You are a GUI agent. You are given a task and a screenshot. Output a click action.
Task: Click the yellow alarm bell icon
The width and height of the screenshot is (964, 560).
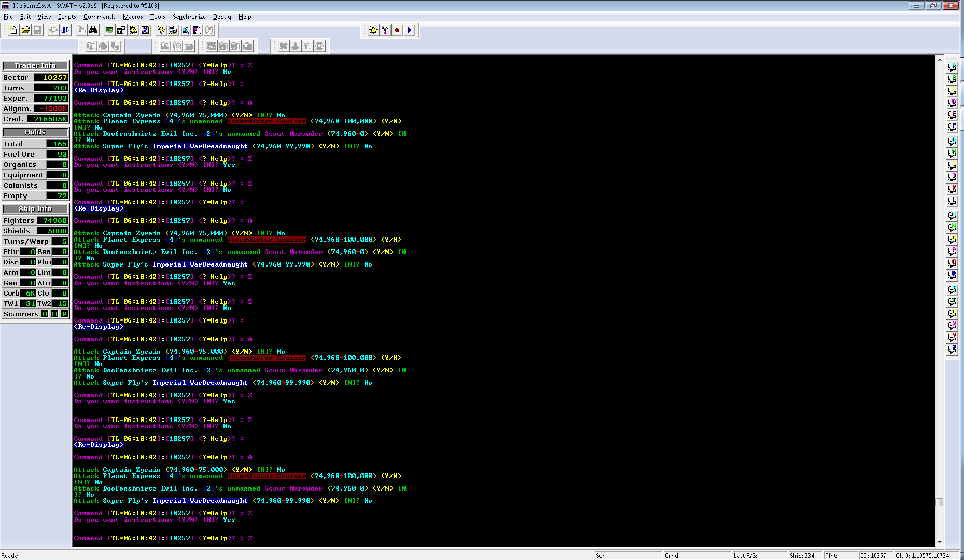(x=373, y=30)
